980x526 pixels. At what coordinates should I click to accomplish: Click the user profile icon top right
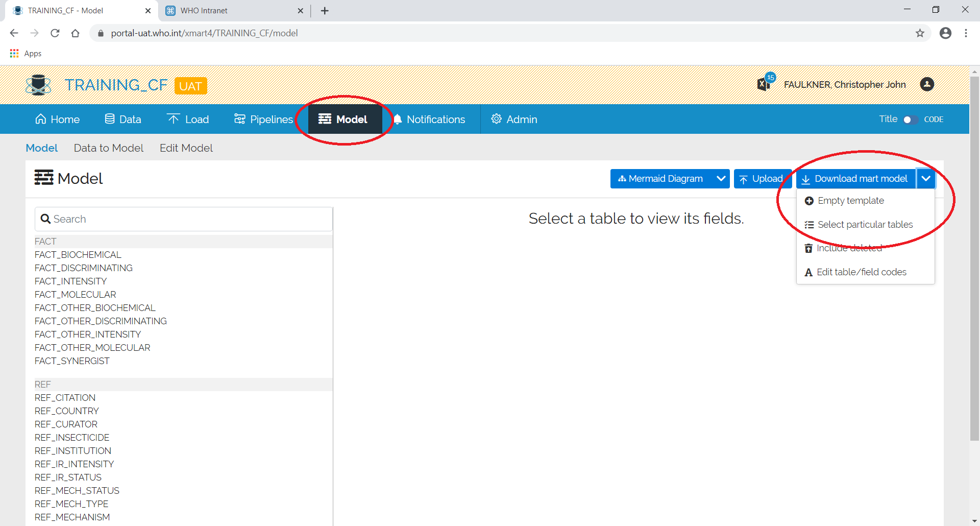tap(927, 84)
